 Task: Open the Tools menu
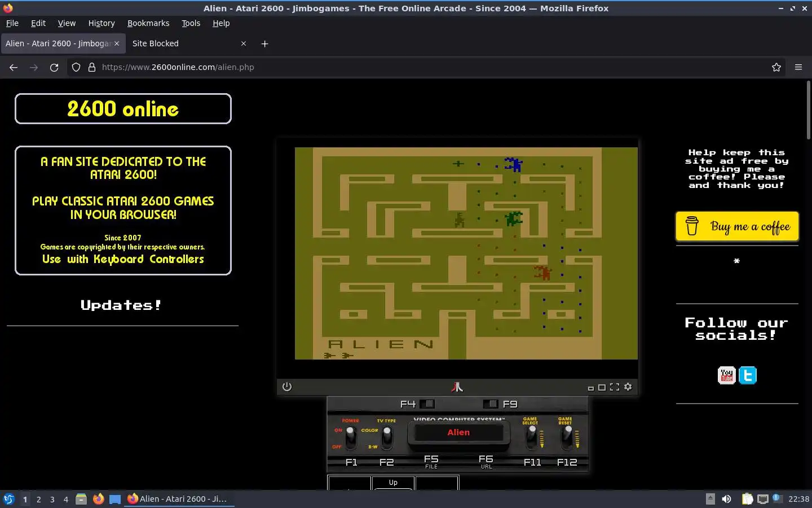point(191,23)
